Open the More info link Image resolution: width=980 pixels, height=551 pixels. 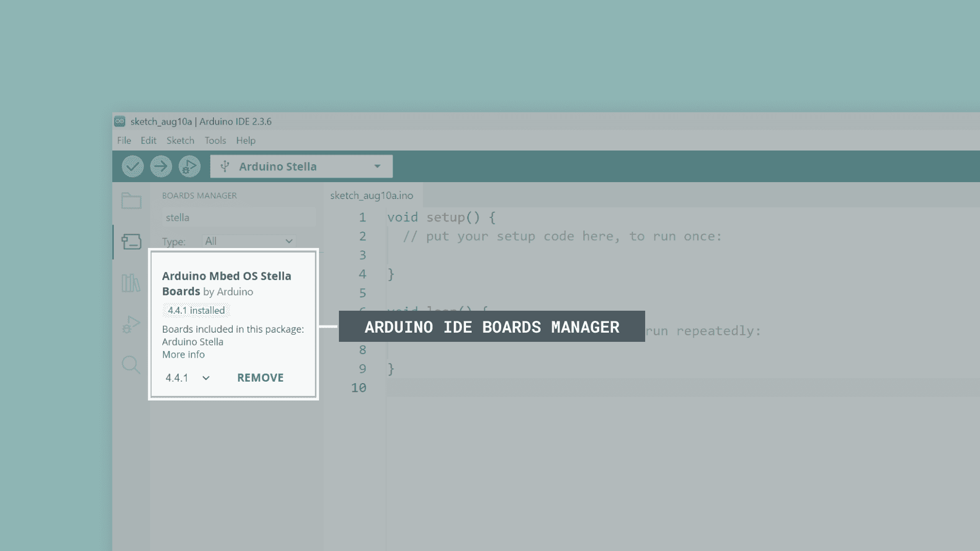coord(183,354)
